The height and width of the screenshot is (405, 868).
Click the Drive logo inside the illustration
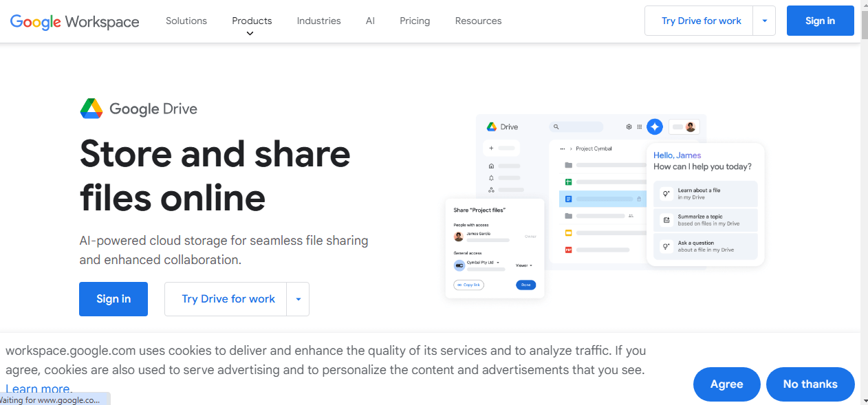click(492, 127)
